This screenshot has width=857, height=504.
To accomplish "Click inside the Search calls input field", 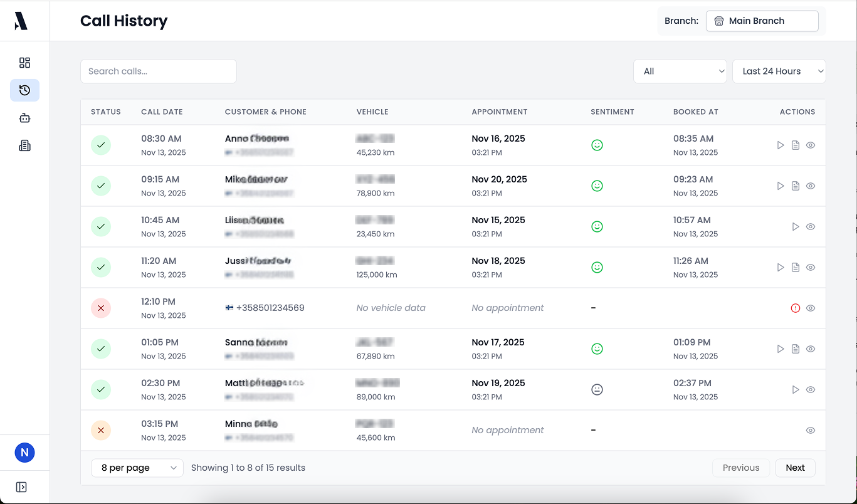I will coord(158,71).
